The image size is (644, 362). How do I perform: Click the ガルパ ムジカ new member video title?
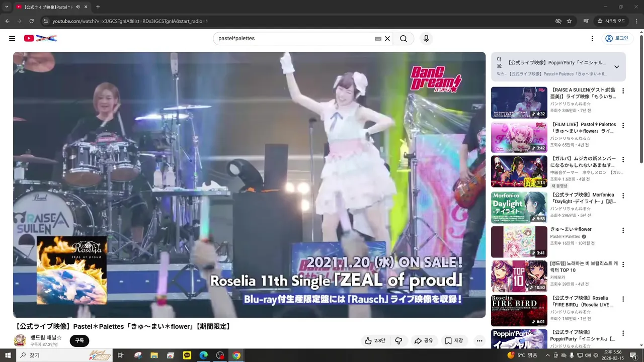click(583, 162)
